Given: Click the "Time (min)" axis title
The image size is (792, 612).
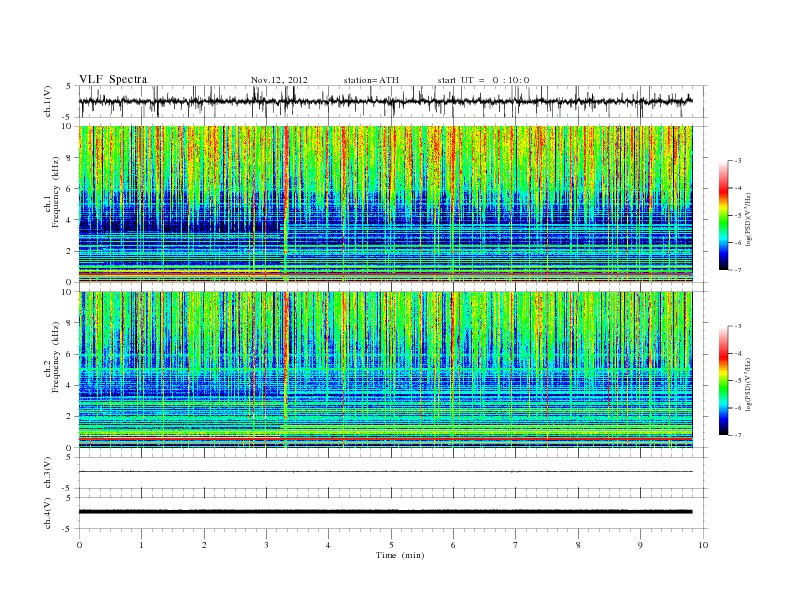Looking at the screenshot, I should (x=400, y=555).
